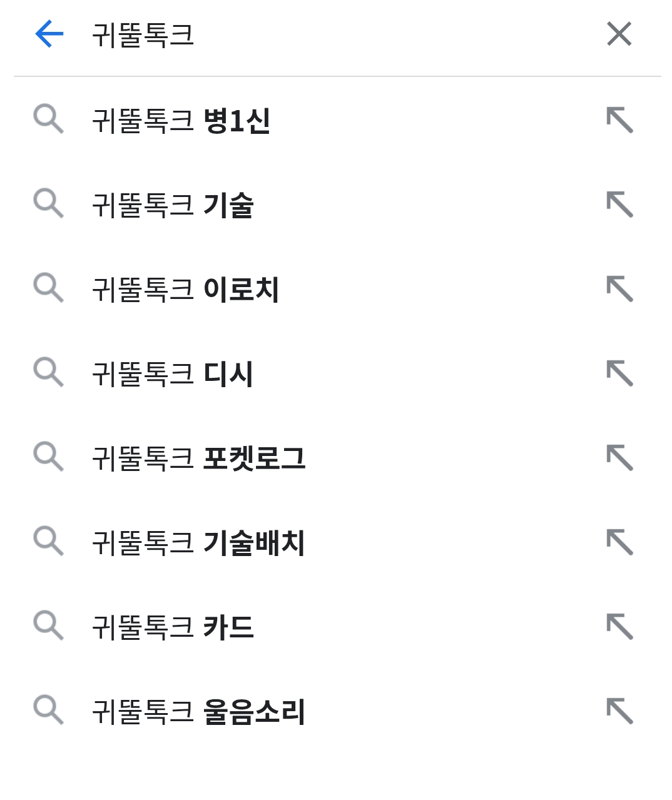
Task: Choose the 귀뚤톡크 이로치 suggestion
Action: pos(185,289)
